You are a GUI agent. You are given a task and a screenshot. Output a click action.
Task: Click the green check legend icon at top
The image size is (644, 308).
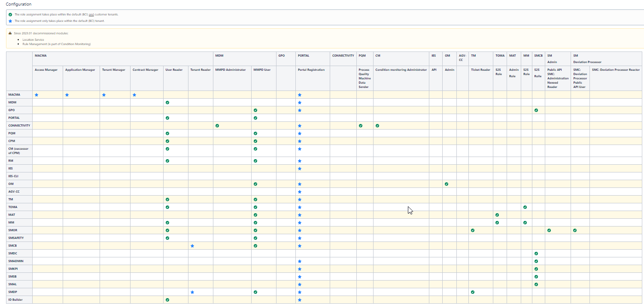tap(10, 14)
